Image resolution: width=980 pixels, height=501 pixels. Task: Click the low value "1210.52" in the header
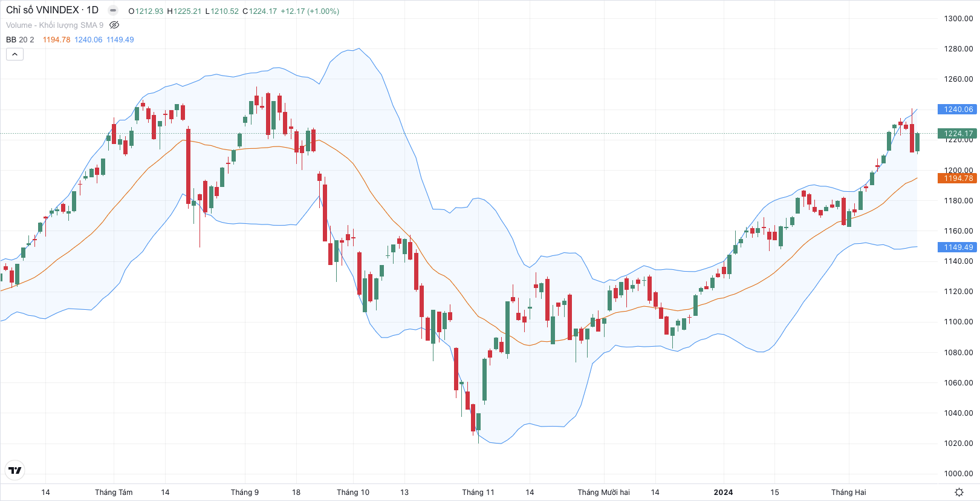[225, 11]
